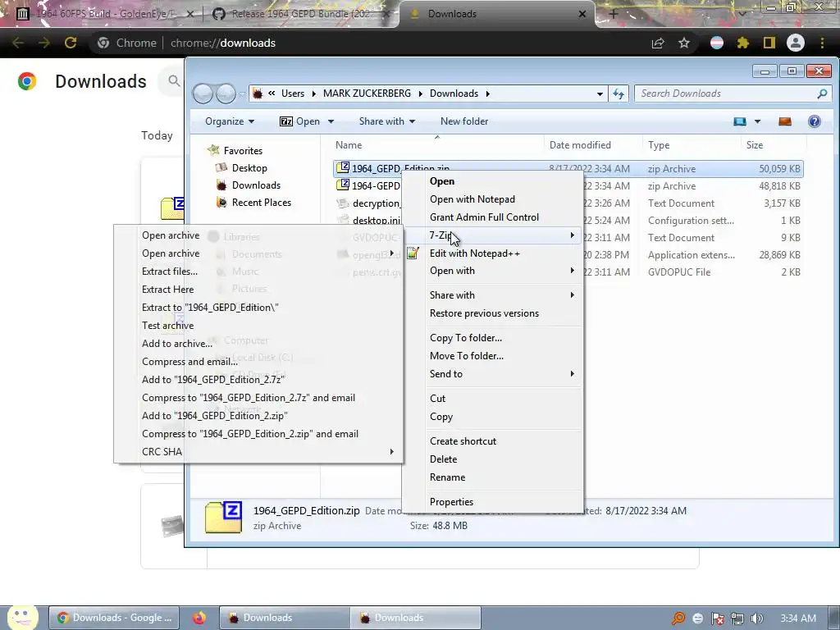Click the volume speaker tray icon

756,619
